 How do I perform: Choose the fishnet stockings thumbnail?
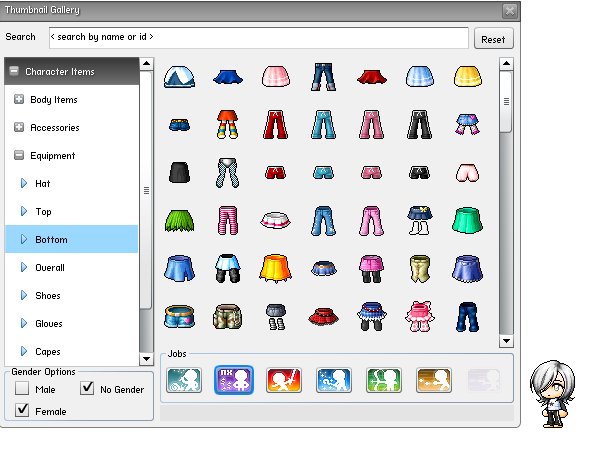tap(227, 173)
